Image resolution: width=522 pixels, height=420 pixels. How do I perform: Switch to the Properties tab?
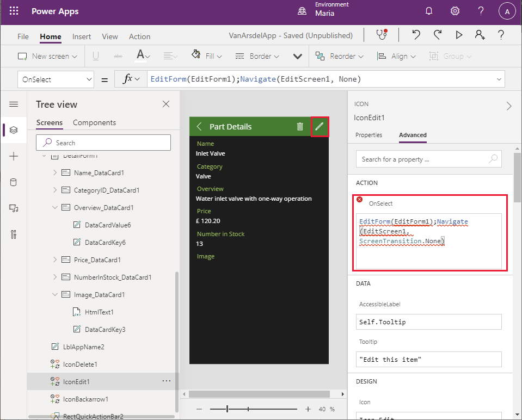coord(369,135)
